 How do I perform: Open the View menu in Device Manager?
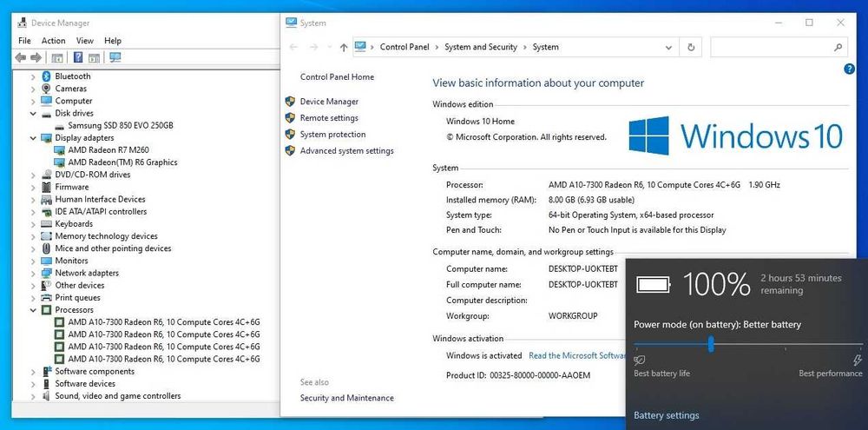85,41
